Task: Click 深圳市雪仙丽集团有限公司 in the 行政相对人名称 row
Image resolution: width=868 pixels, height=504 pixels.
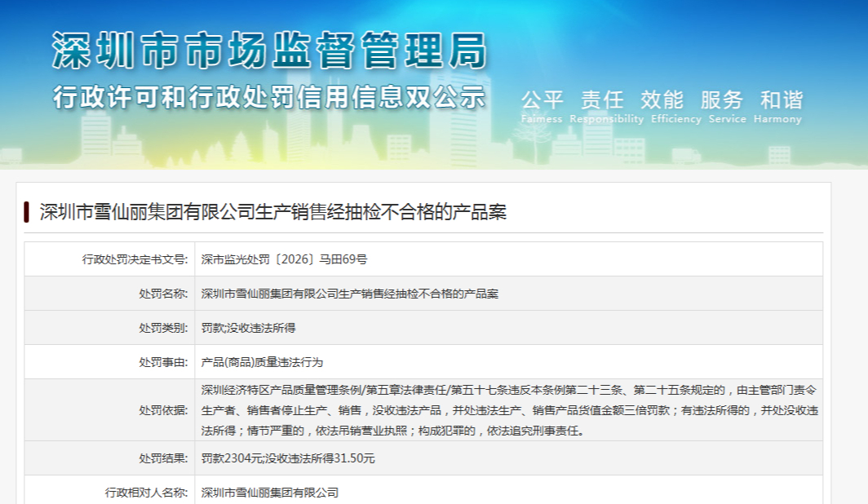Action: point(269,493)
